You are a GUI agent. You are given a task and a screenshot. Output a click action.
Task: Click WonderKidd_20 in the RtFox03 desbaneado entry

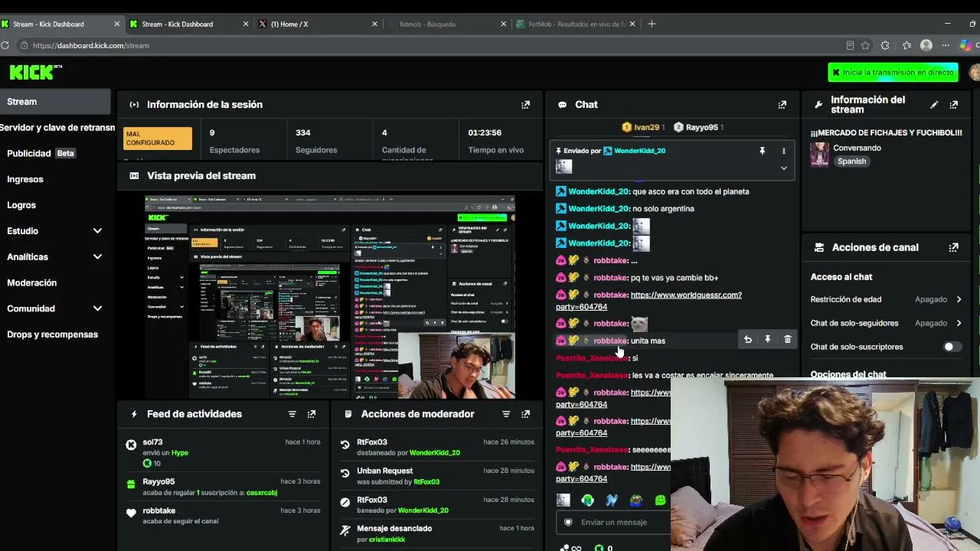(x=434, y=453)
